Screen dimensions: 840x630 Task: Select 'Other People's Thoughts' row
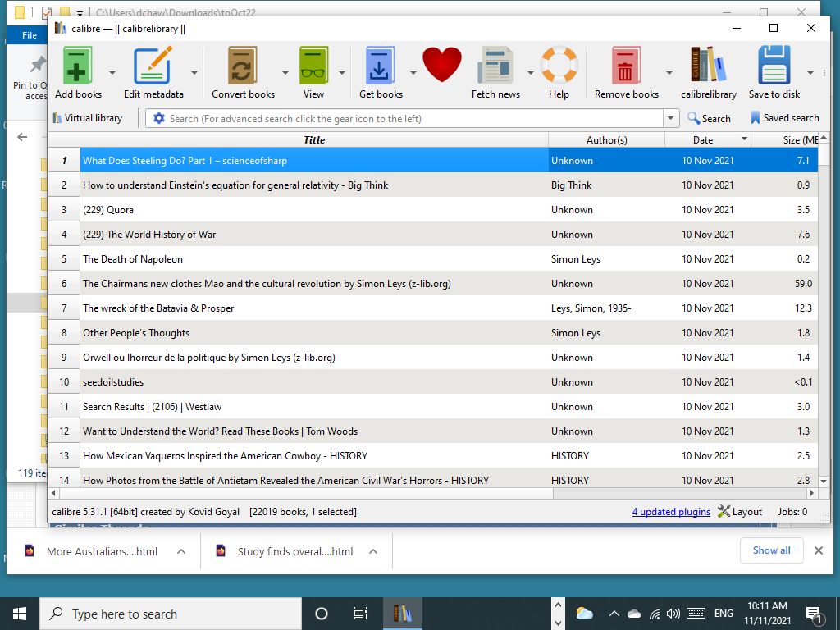coord(449,333)
